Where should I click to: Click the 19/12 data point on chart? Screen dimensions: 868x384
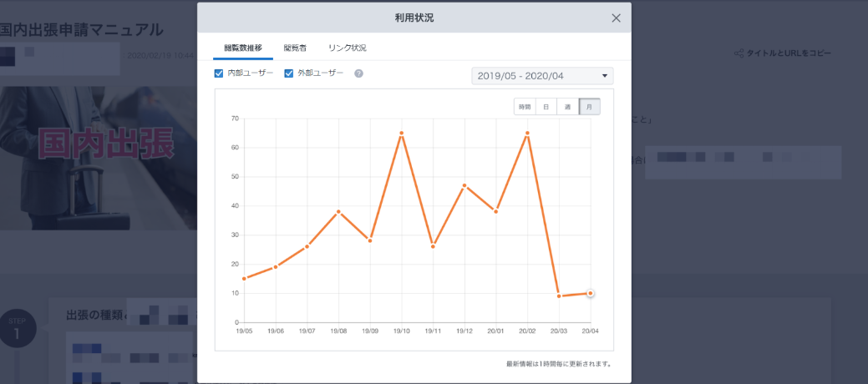click(464, 185)
